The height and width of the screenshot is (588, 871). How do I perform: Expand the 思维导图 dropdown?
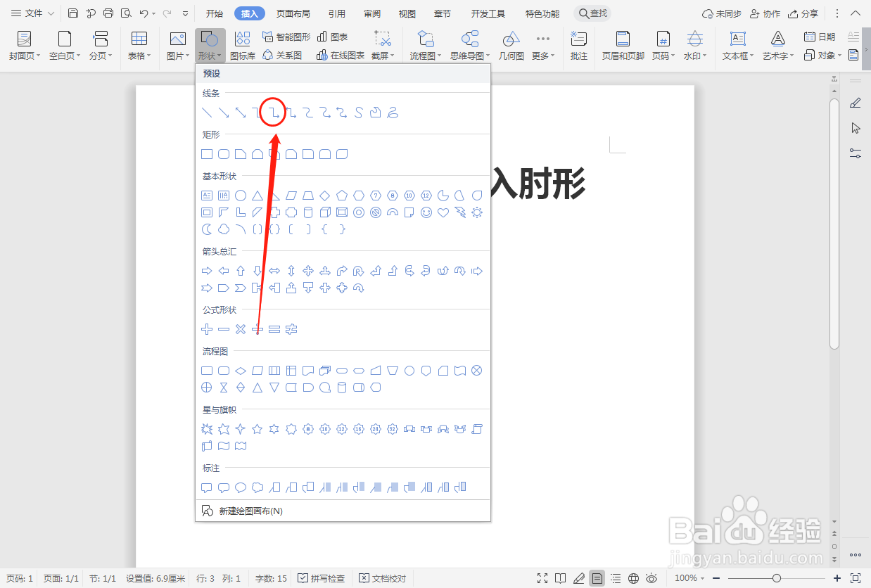(470, 56)
